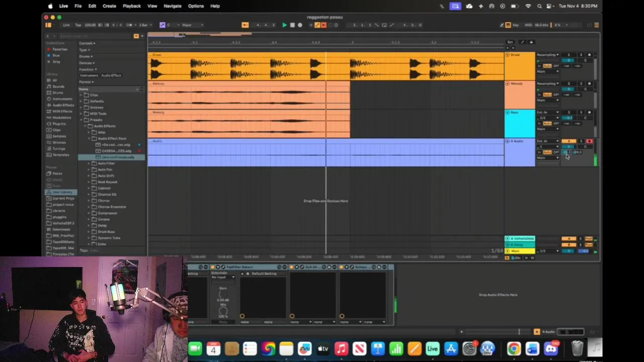Select Templates in browser library
644x362 pixels.
point(60,154)
